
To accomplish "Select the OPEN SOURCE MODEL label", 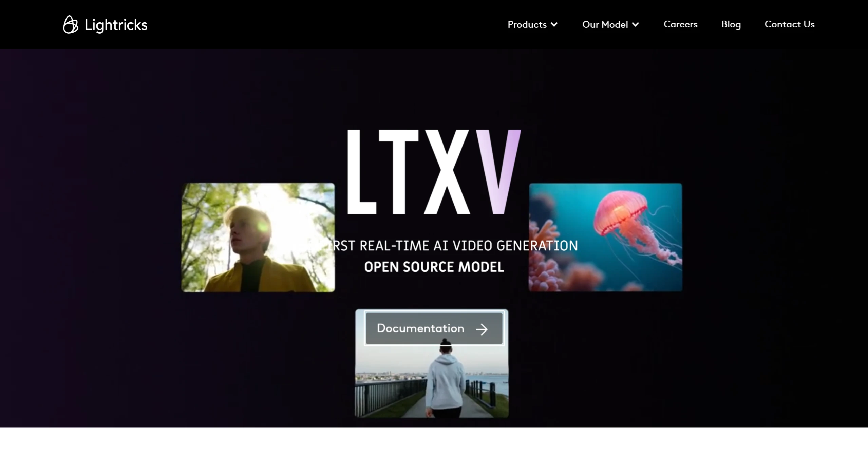I will click(434, 266).
